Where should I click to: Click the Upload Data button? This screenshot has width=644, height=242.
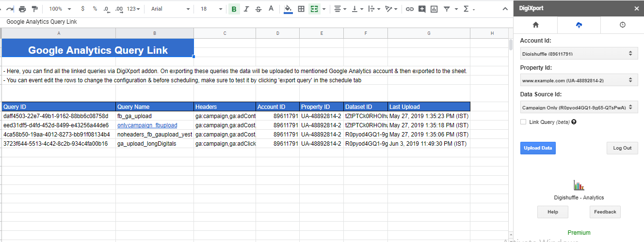point(538,148)
